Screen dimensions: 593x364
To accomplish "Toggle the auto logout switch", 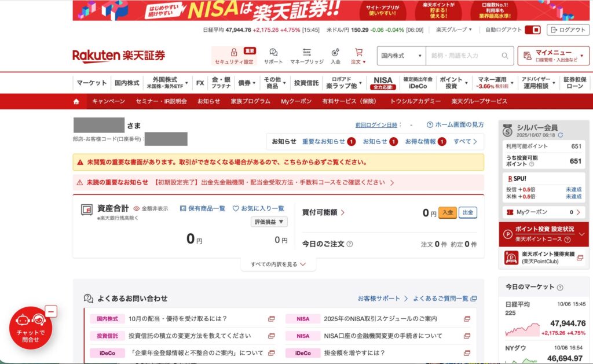I will tap(536, 30).
